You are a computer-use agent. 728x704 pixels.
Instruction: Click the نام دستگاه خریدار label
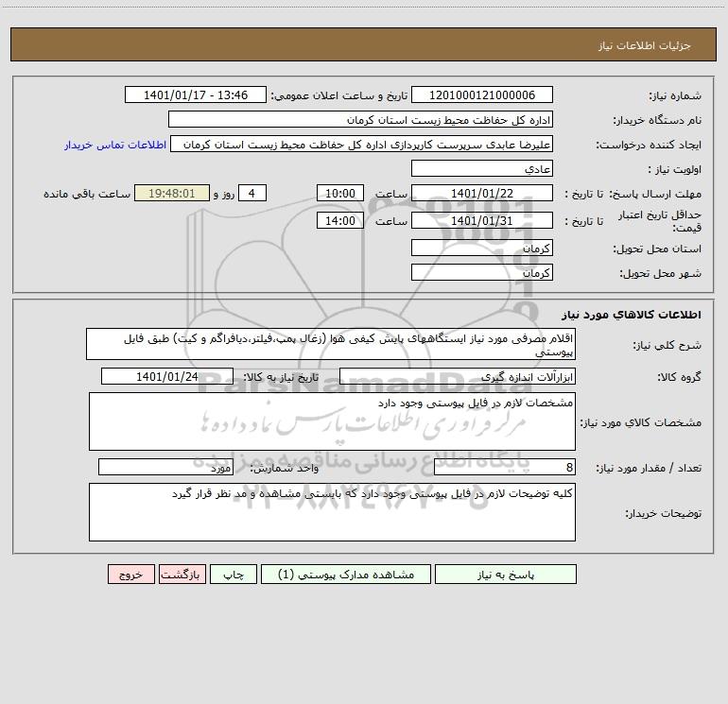[x=657, y=121]
